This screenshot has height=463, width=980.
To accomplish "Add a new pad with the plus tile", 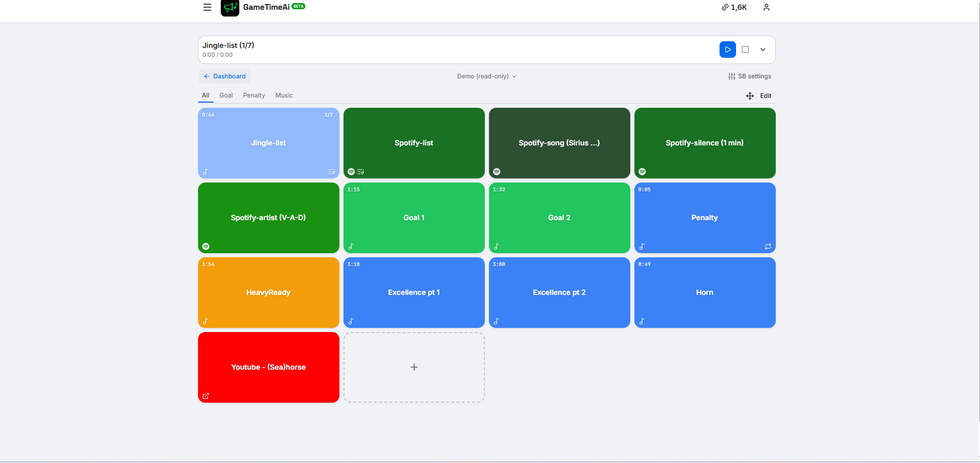I will coord(414,367).
